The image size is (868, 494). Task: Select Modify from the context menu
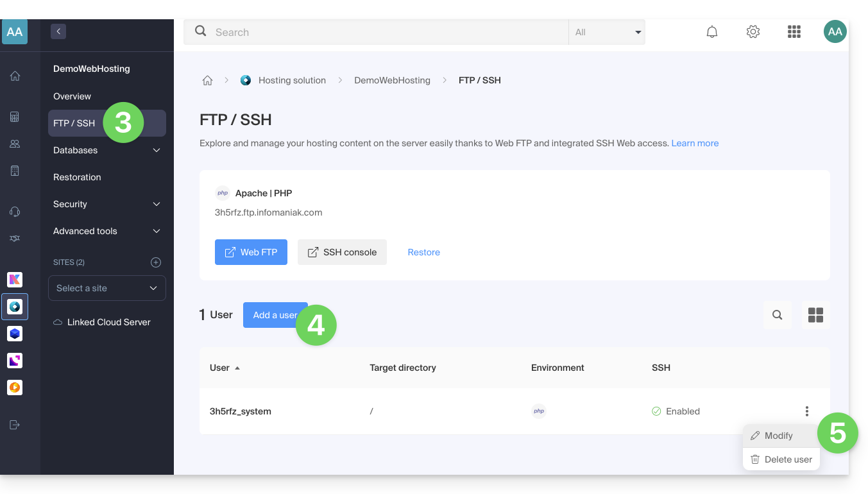pyautogui.click(x=778, y=436)
